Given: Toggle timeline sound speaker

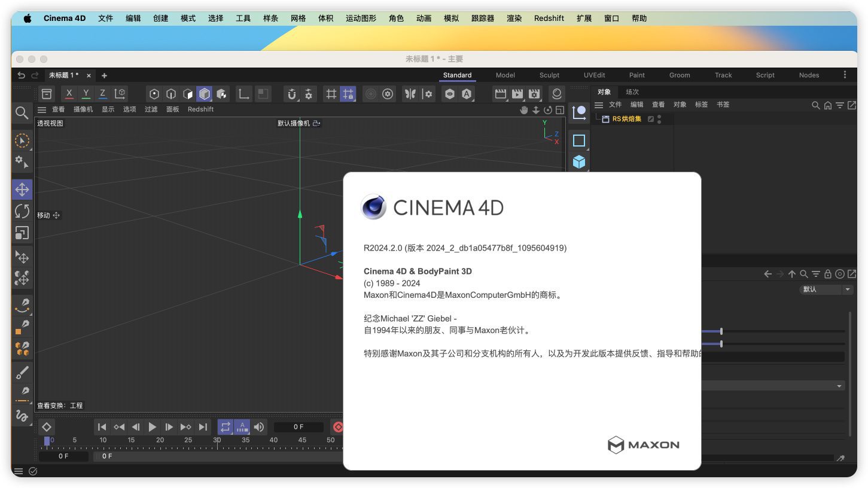Looking at the screenshot, I should (259, 427).
